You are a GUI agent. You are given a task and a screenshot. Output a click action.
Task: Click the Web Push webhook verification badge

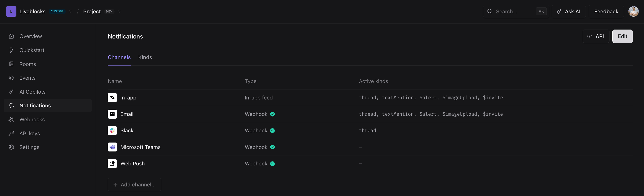[272, 164]
